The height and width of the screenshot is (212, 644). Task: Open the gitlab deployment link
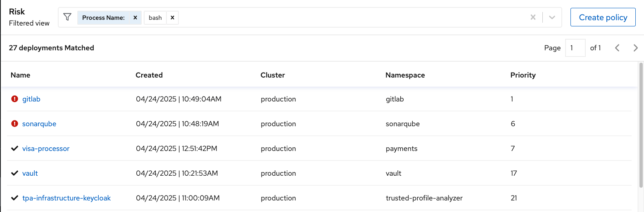pos(31,99)
